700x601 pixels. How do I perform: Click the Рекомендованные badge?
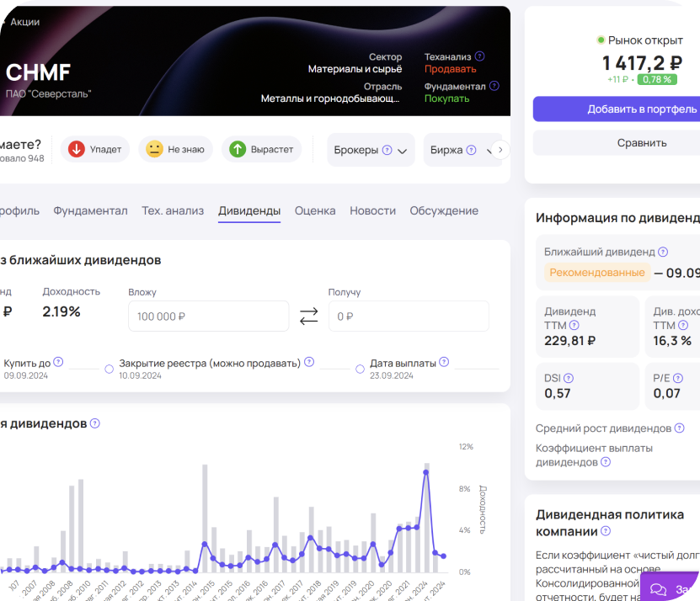coord(597,272)
